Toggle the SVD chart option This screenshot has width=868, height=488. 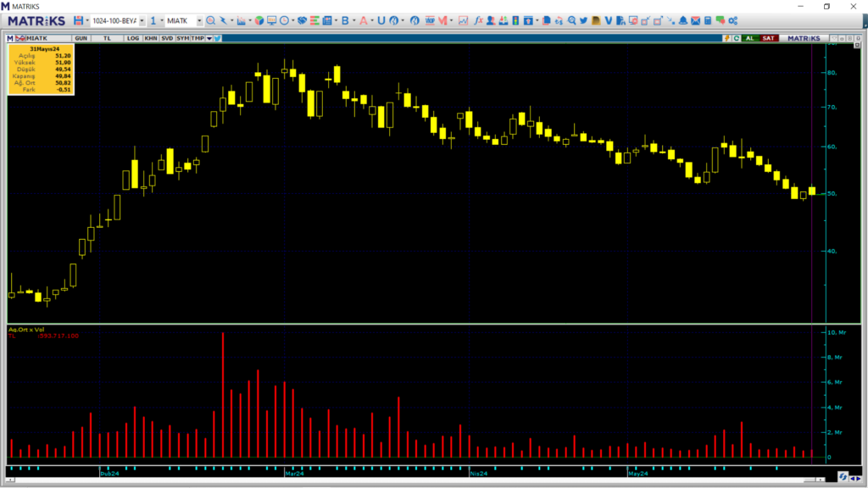(167, 38)
